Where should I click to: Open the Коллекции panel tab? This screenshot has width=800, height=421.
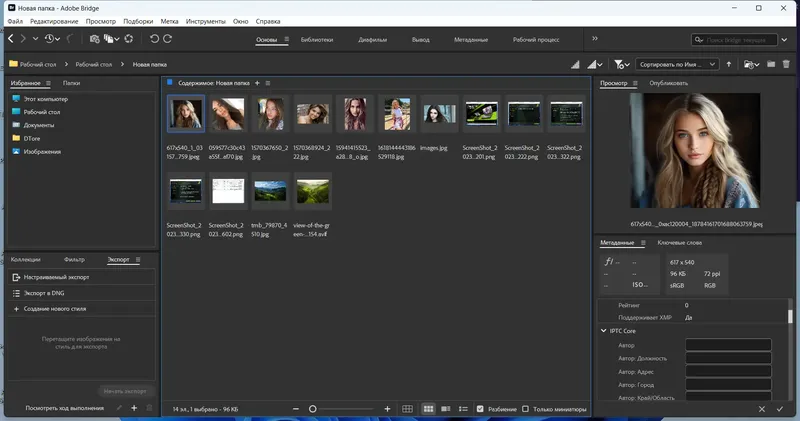(x=26, y=260)
